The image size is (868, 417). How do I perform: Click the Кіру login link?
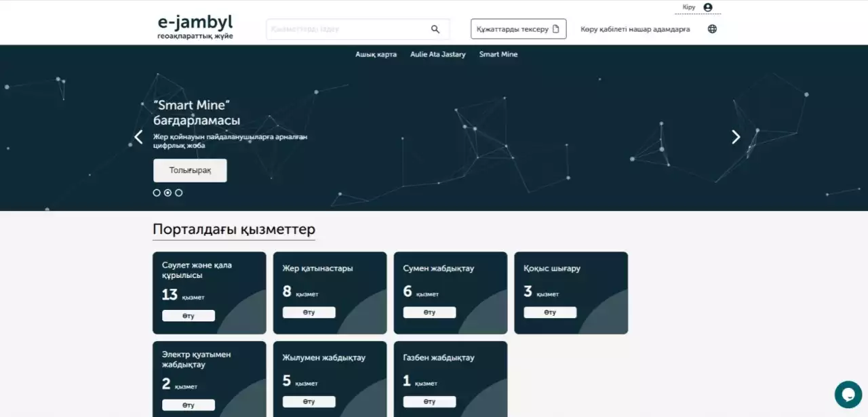pyautogui.click(x=689, y=7)
